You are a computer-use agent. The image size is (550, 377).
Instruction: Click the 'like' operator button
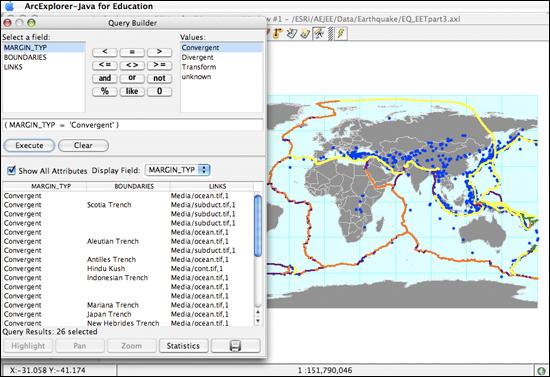click(132, 92)
